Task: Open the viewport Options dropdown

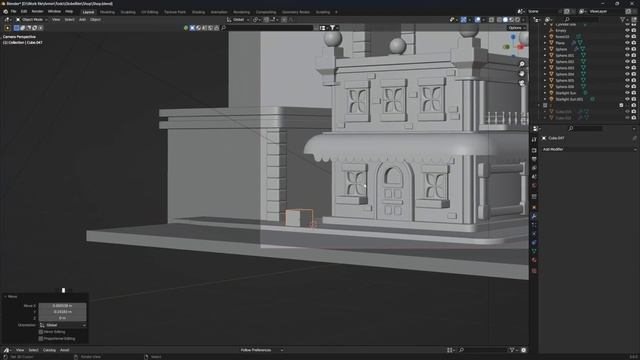Action: [517, 28]
